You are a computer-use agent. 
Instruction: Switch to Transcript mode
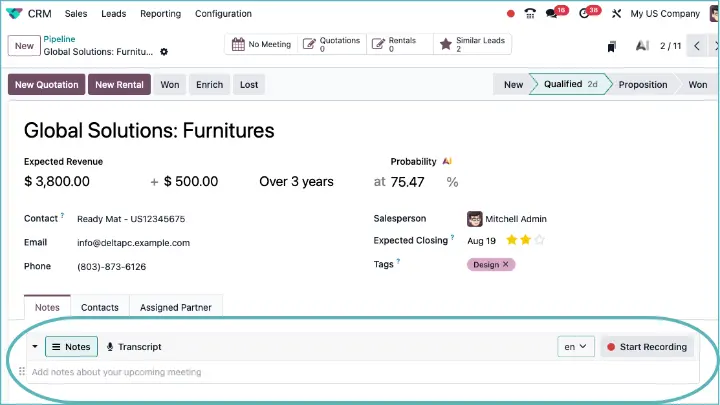(x=134, y=347)
